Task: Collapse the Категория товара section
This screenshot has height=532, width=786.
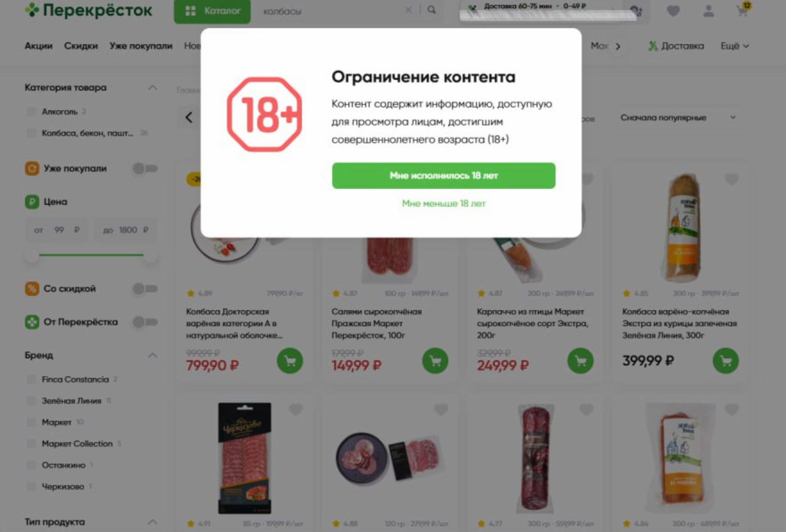Action: click(152, 87)
